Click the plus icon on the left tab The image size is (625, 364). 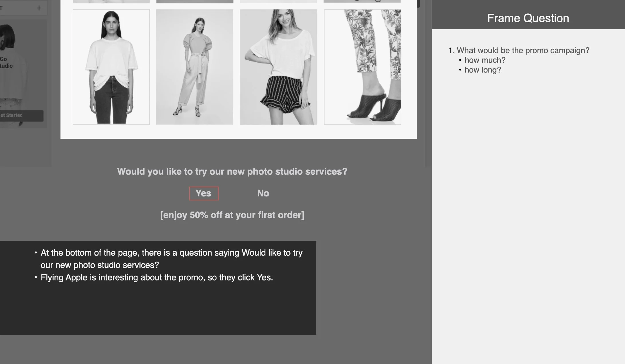pos(39,8)
